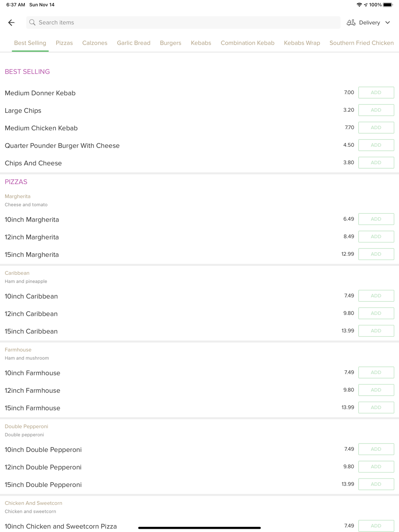Add Medium Donner Kebab to order
Screen dimensions: 399x532
[376, 93]
